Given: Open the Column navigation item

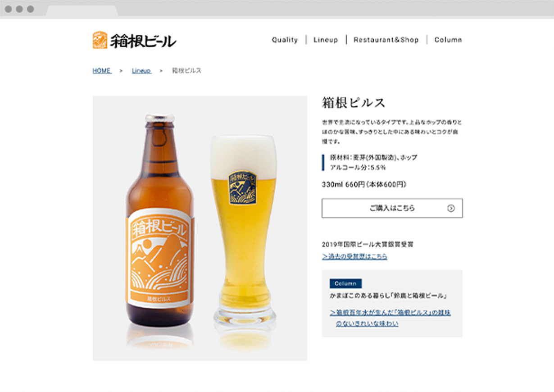Looking at the screenshot, I should pos(448,40).
